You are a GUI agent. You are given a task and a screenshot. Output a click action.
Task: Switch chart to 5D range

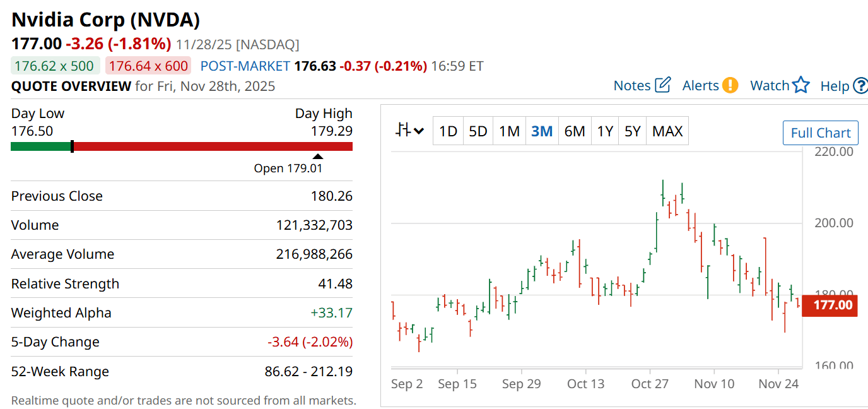478,131
